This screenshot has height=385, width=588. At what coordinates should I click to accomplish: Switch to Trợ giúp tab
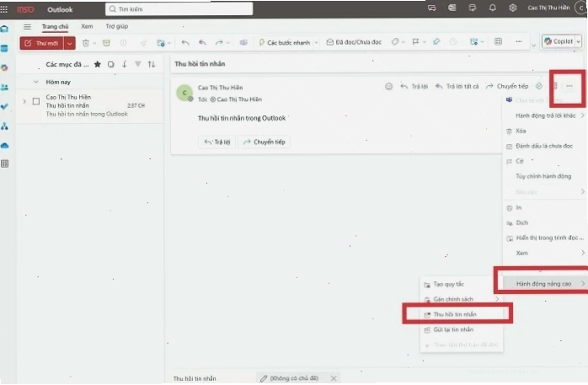pyautogui.click(x=116, y=26)
